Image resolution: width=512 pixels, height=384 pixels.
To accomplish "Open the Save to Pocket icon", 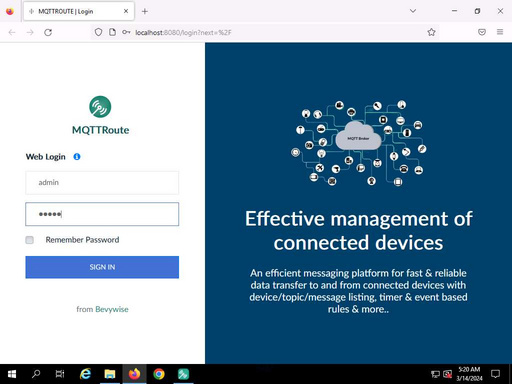I will coord(482,32).
